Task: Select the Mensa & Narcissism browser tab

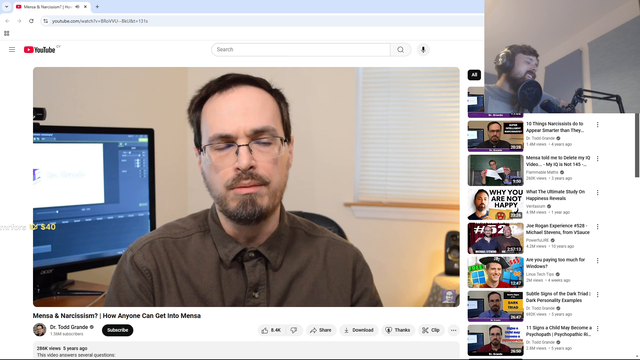Action: coord(52,7)
